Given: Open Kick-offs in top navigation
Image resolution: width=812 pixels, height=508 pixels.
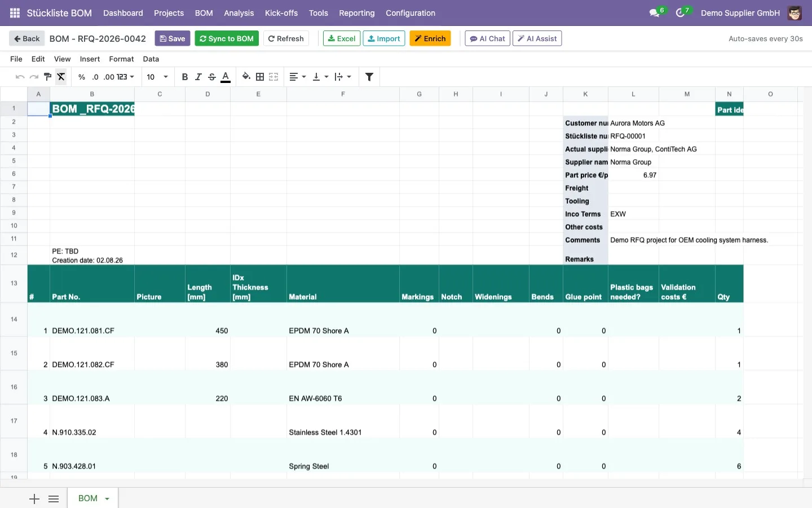Looking at the screenshot, I should [x=281, y=13].
